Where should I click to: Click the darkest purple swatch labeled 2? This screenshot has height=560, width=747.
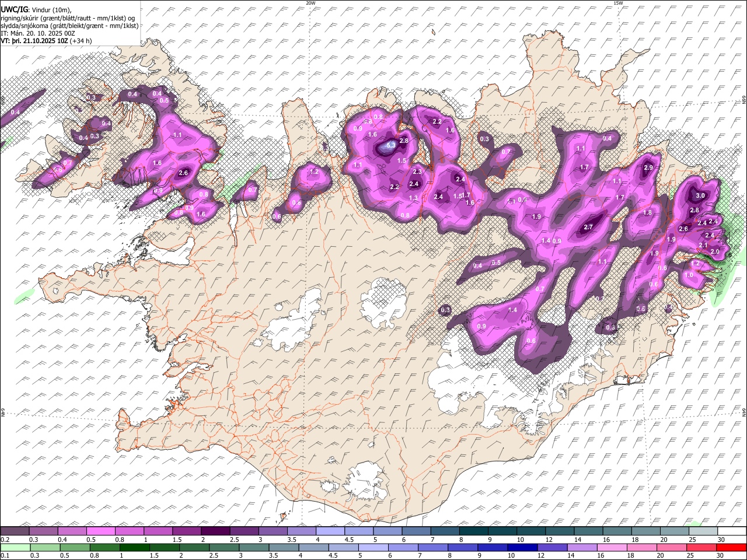pos(215,531)
